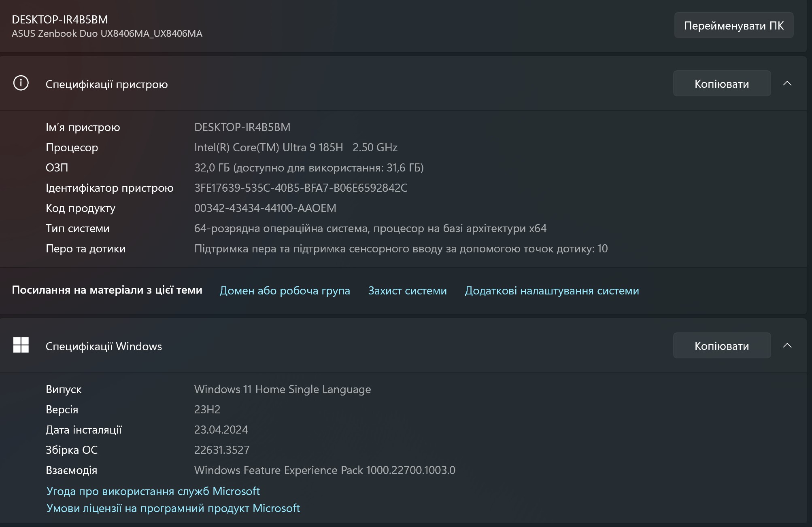This screenshot has height=527, width=812.
Task: Click the info icon beside Специфікації пристрою
Action: pyautogui.click(x=21, y=83)
